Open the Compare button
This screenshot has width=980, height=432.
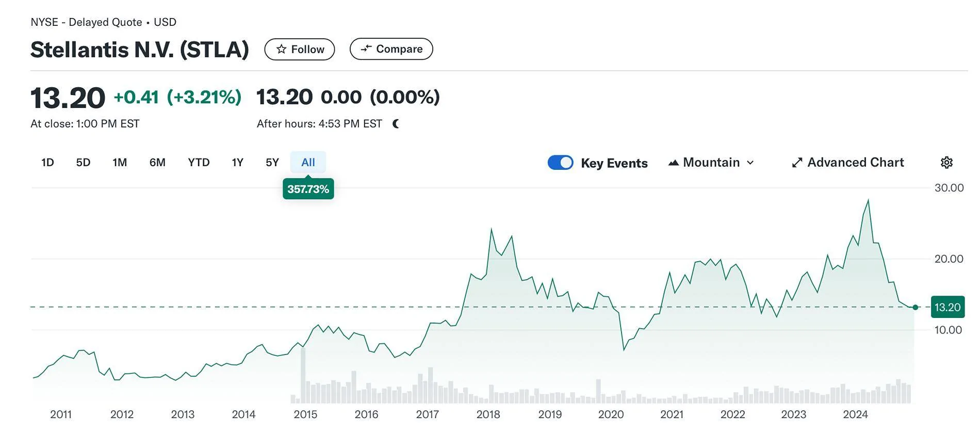pos(391,49)
